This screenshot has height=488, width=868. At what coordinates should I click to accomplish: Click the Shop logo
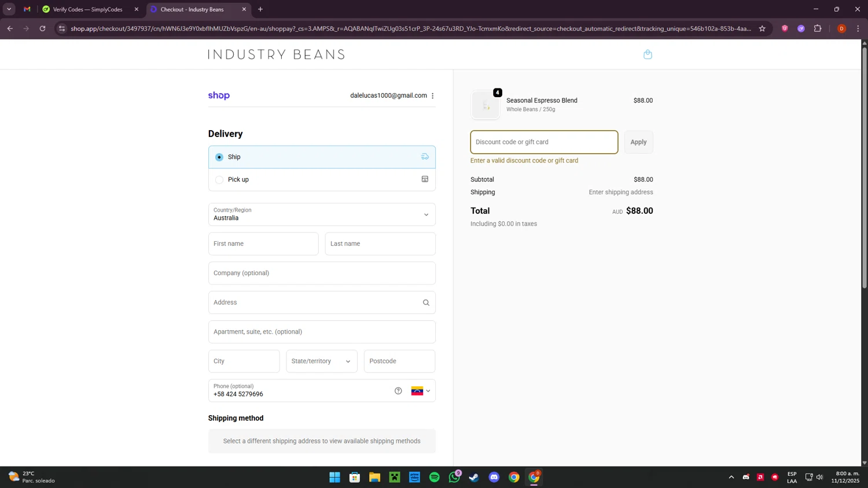tap(219, 95)
